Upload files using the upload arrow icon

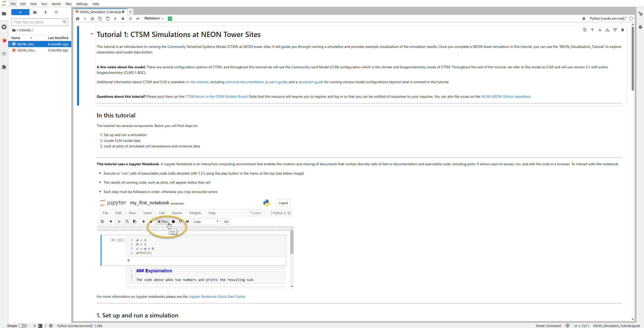pos(45,12)
